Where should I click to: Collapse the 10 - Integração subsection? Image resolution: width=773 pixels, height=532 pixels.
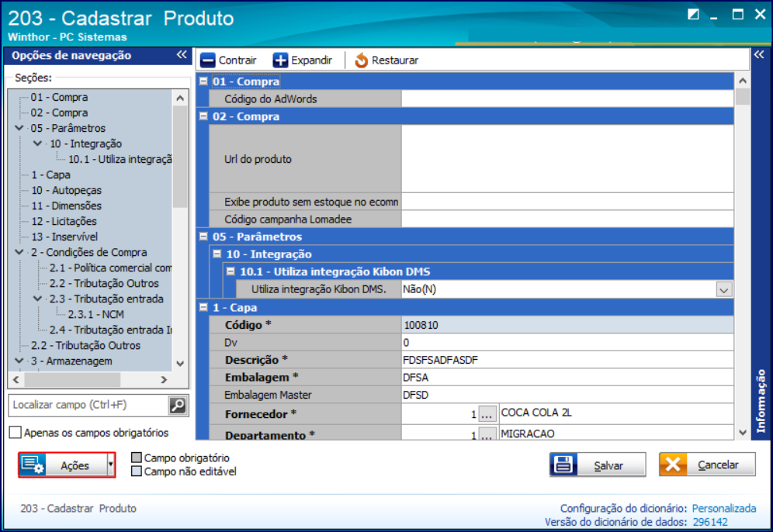[217, 254]
